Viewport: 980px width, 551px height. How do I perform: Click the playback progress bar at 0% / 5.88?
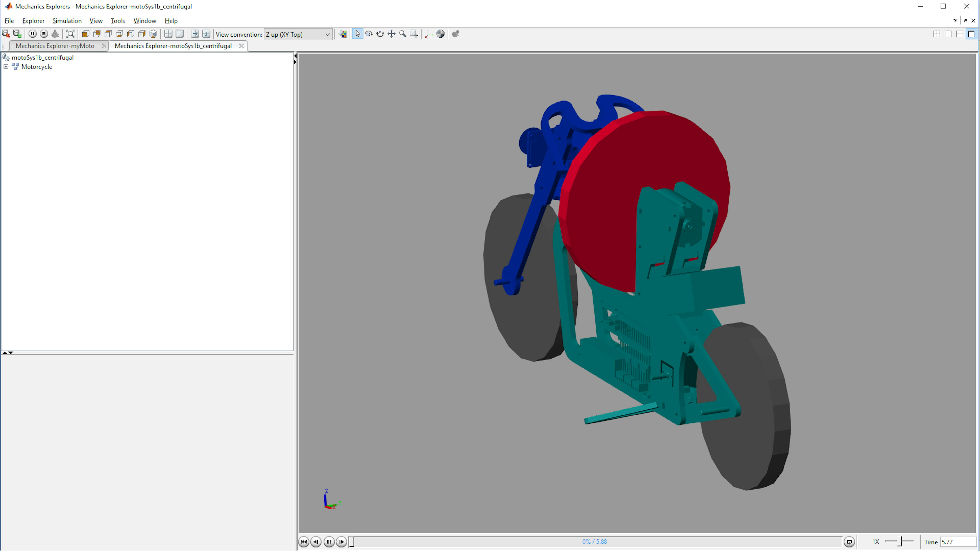click(595, 542)
